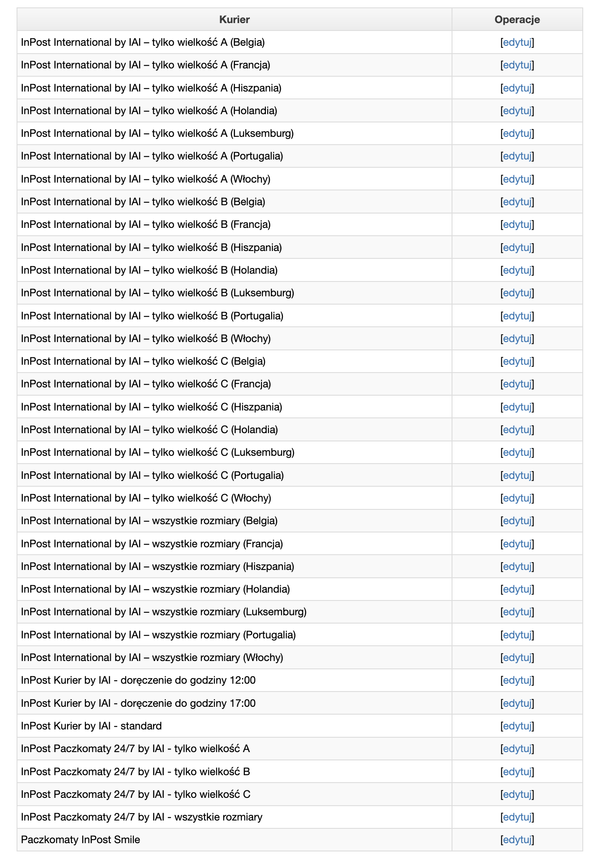Click edytuj for size C Francja
The height and width of the screenshot is (868, 605).
(x=517, y=384)
